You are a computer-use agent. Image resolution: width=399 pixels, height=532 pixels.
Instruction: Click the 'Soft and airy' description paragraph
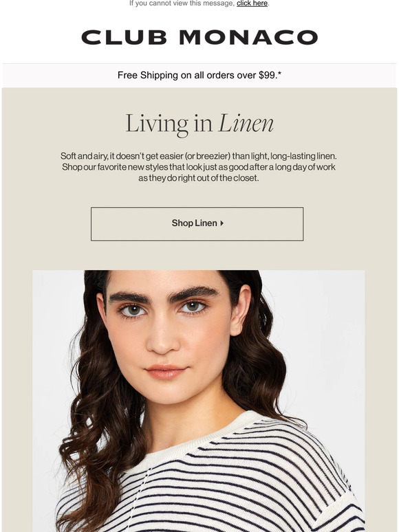[199, 167]
